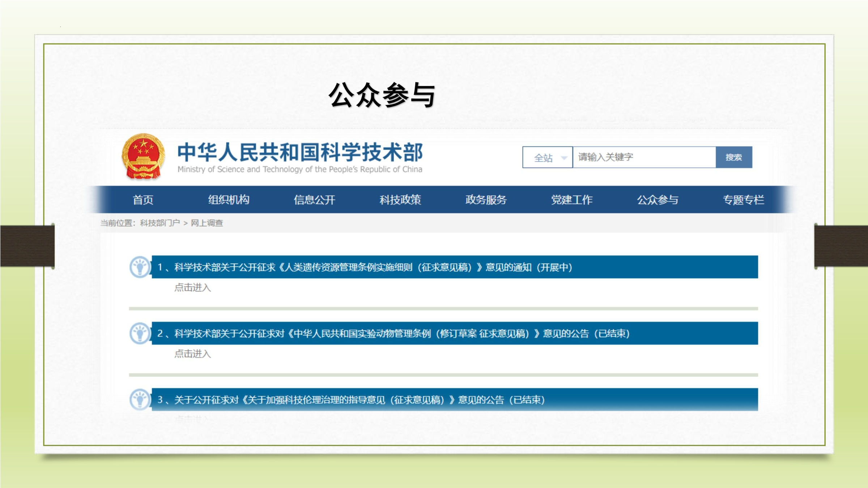868x488 pixels.
Task: Open the 组织机构 navigation item
Action: click(229, 200)
